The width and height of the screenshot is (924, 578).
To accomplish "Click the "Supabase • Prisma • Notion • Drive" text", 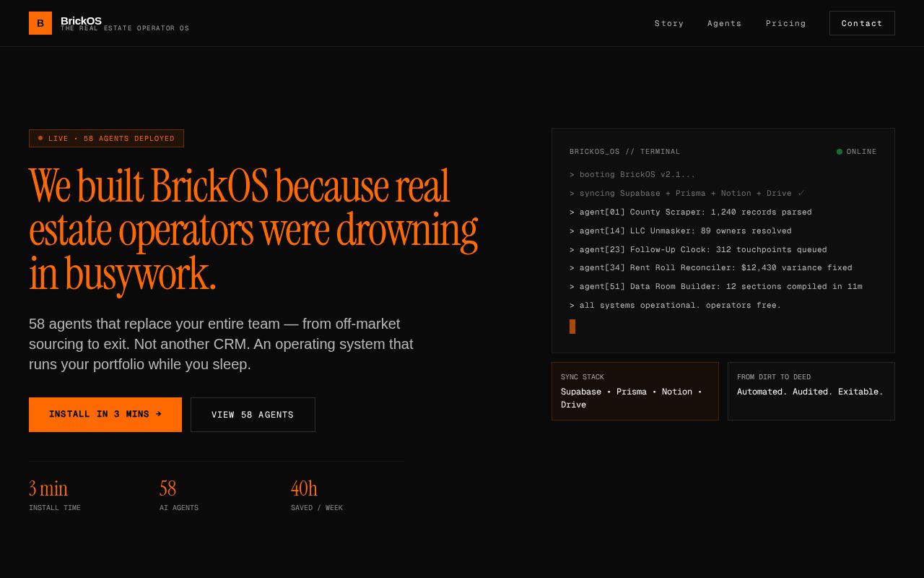I will point(632,398).
